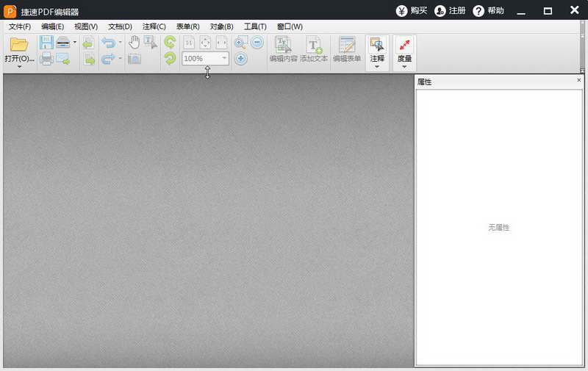Maximize the application window

(548, 11)
